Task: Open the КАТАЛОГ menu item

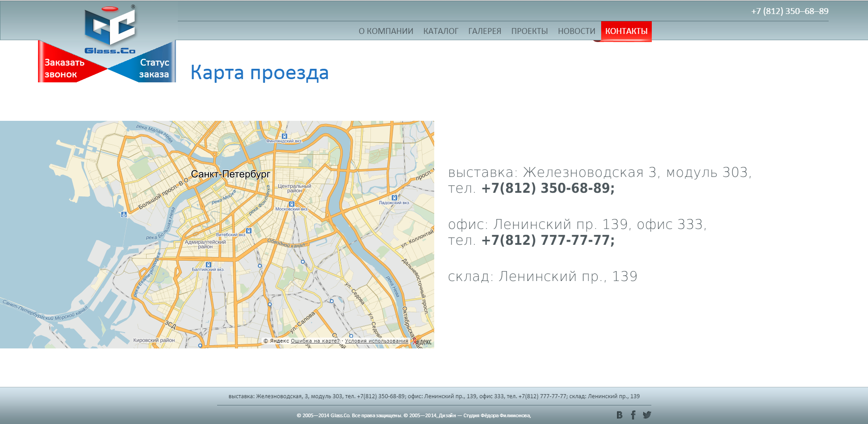Action: click(441, 31)
